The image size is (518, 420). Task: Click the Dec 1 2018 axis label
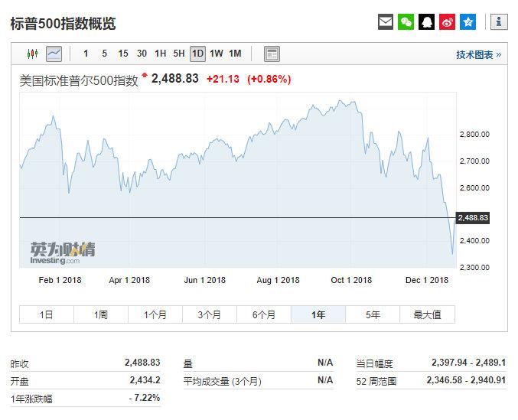427,280
